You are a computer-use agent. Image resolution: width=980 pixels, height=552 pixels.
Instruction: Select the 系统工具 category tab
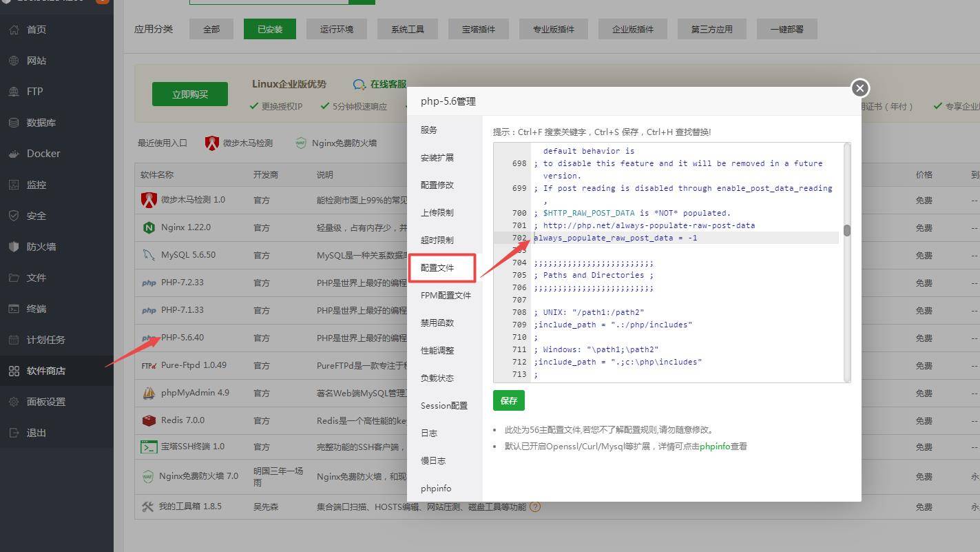[x=408, y=29]
